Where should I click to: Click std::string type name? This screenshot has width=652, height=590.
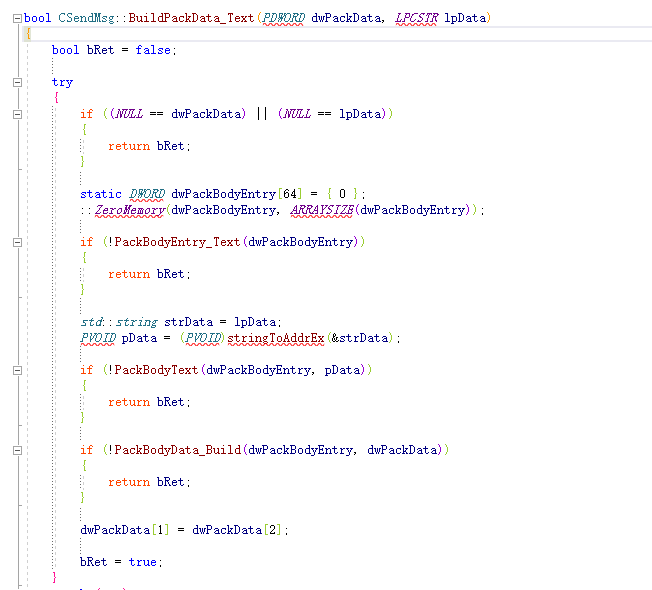pyautogui.click(x=119, y=322)
